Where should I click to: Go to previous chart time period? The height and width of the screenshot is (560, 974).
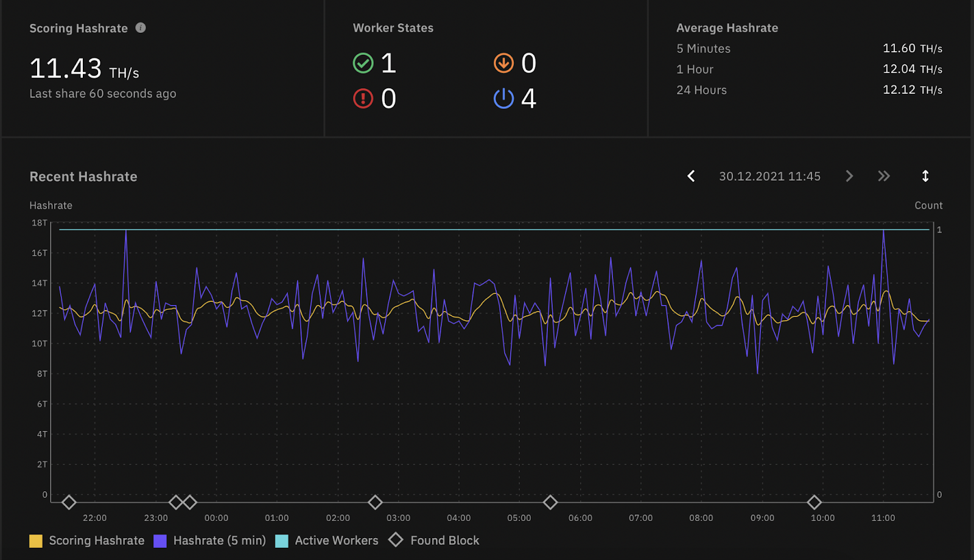point(691,176)
